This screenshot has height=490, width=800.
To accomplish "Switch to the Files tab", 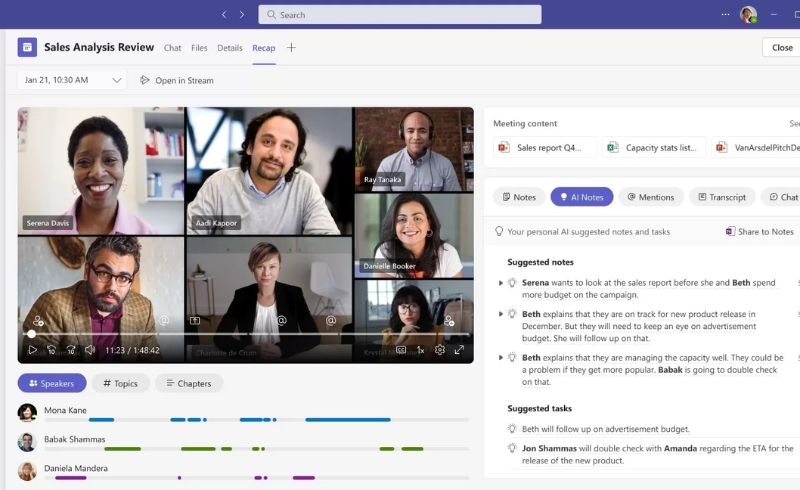I will (x=199, y=48).
